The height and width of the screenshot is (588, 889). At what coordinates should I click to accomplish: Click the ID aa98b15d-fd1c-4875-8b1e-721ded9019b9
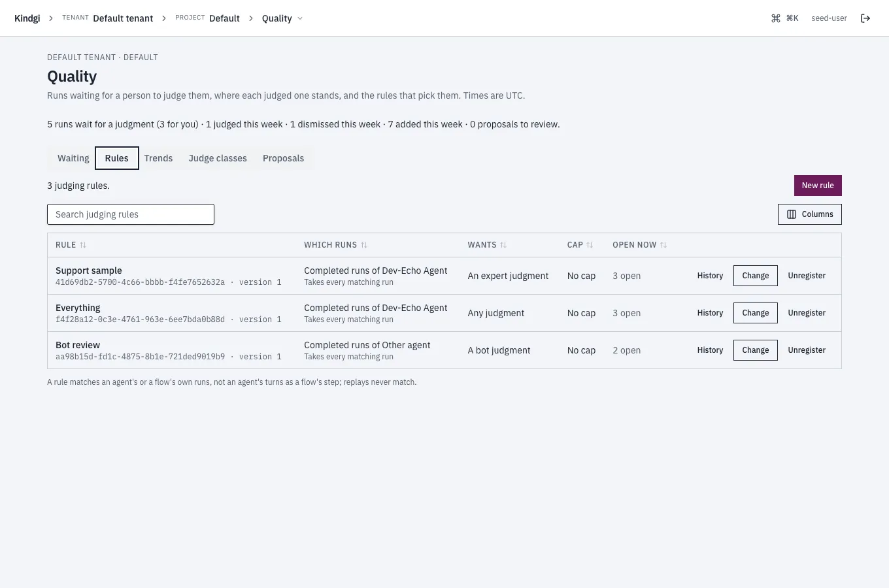[x=140, y=357]
